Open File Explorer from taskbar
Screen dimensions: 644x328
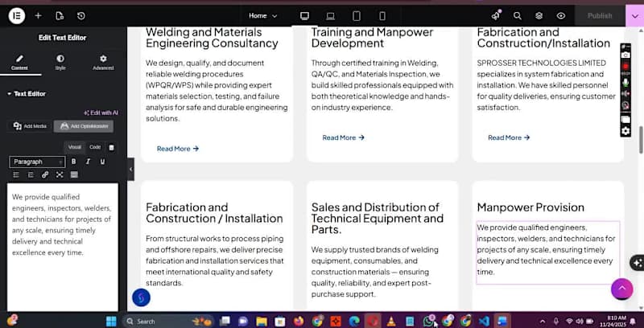point(262,321)
